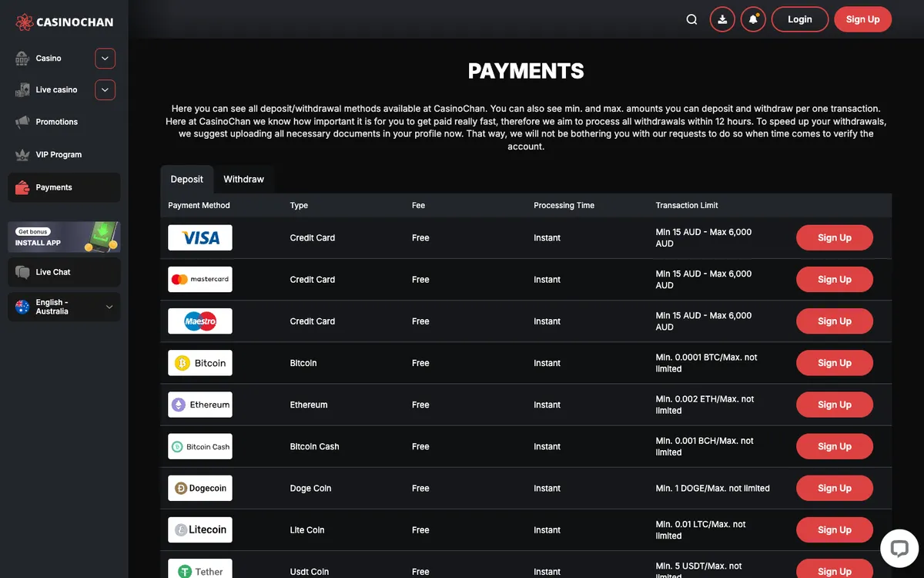Click Sign Up in the VISA row
The image size is (924, 578).
point(835,238)
